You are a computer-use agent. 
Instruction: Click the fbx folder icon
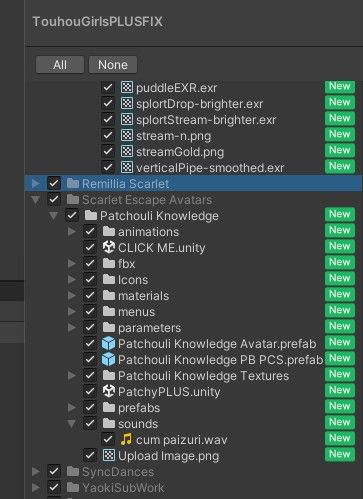(109, 263)
